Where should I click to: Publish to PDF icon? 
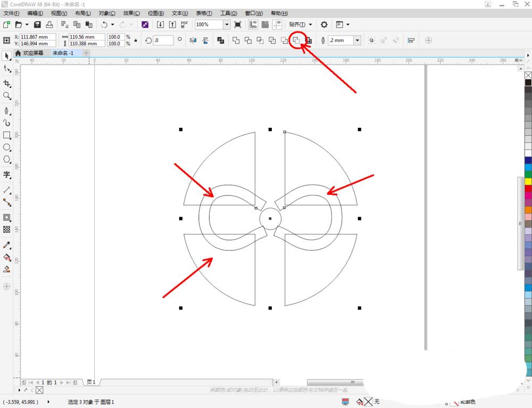pos(184,25)
